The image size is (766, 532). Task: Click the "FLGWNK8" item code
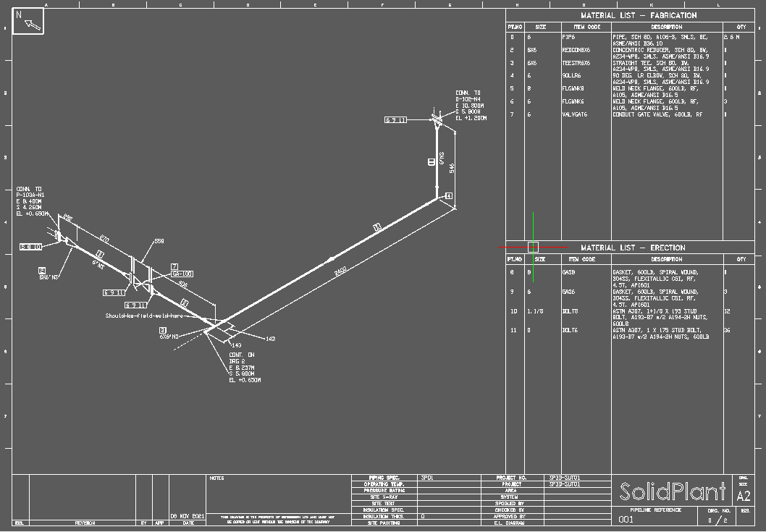(573, 89)
